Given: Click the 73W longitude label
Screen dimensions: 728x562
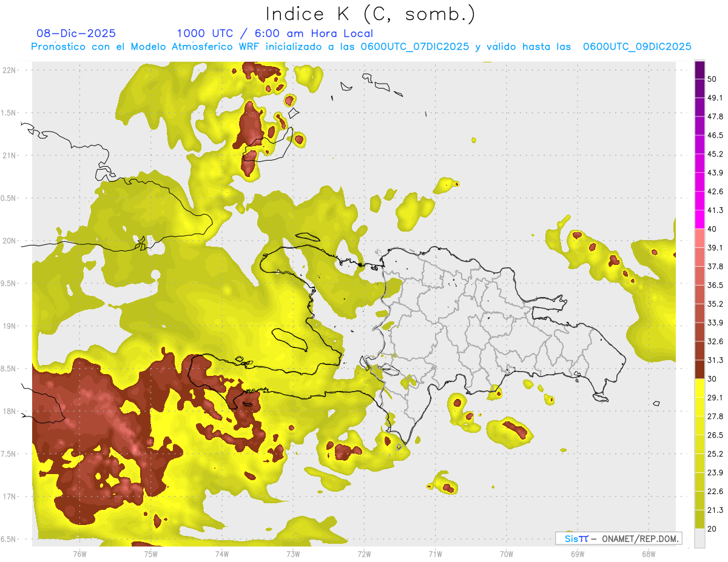Looking at the screenshot, I should (292, 554).
